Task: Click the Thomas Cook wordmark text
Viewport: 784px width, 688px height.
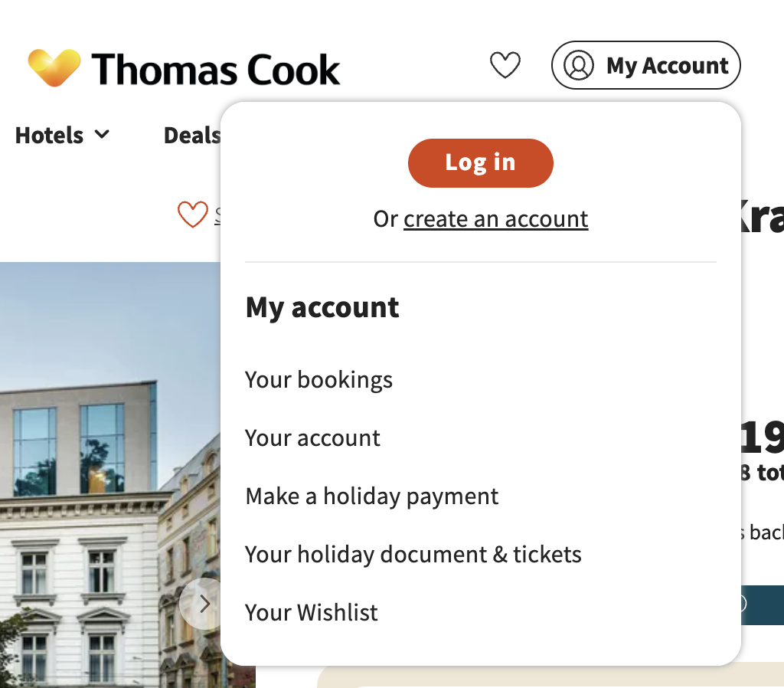Action: pyautogui.click(x=216, y=70)
